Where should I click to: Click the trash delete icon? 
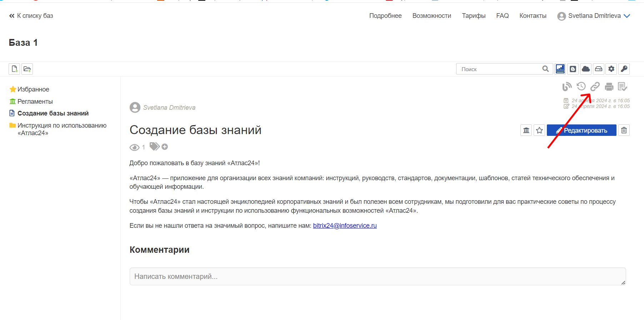click(624, 130)
